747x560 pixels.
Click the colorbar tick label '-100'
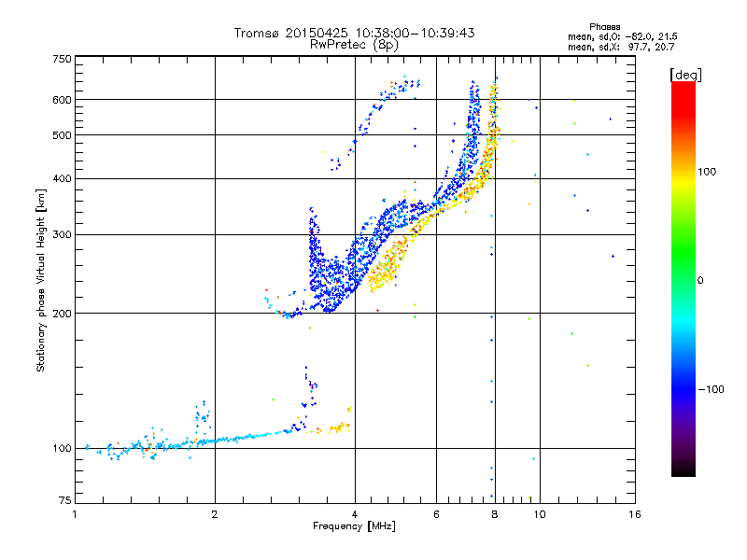711,389
